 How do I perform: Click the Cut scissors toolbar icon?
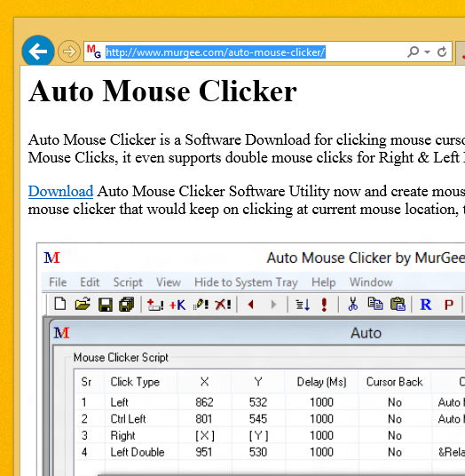353,304
